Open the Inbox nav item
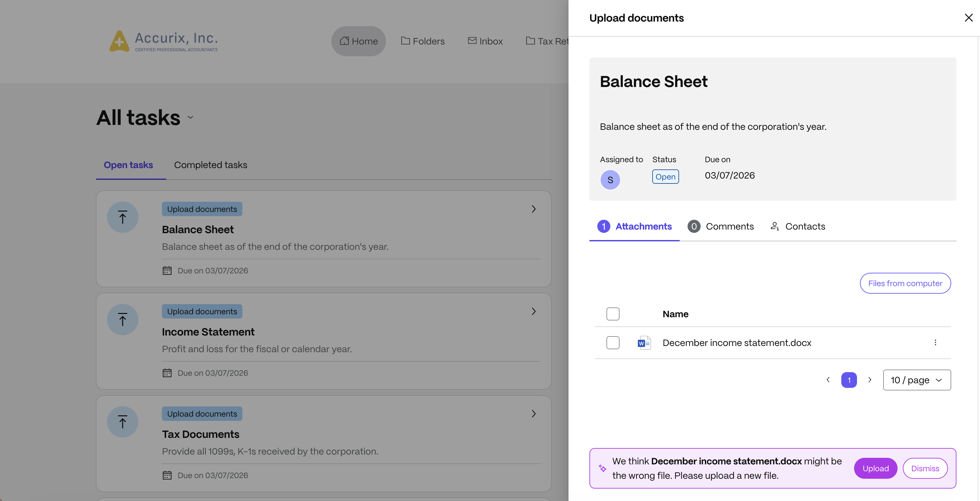Screen dimensions: 980x501 485,41
